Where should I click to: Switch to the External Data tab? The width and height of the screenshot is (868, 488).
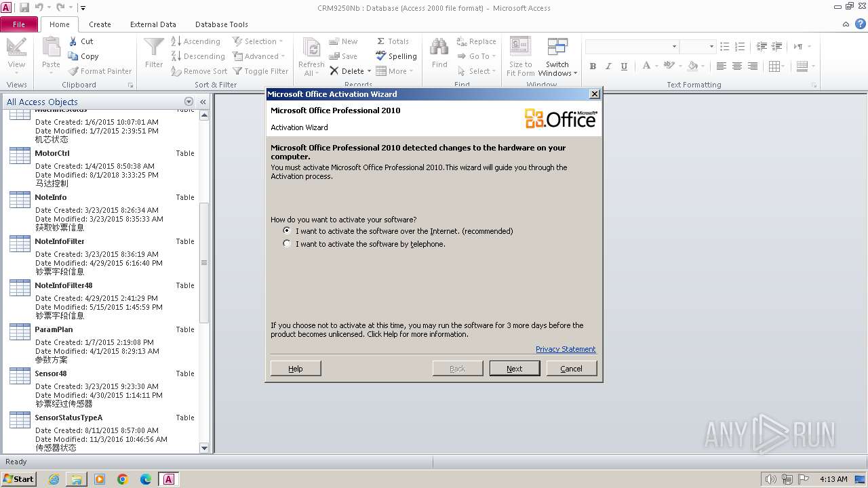153,24
